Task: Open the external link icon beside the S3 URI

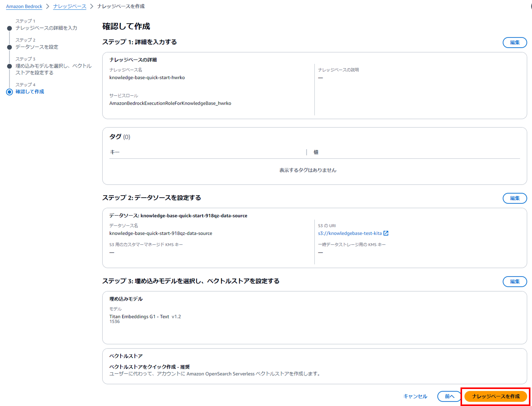Action: point(386,233)
